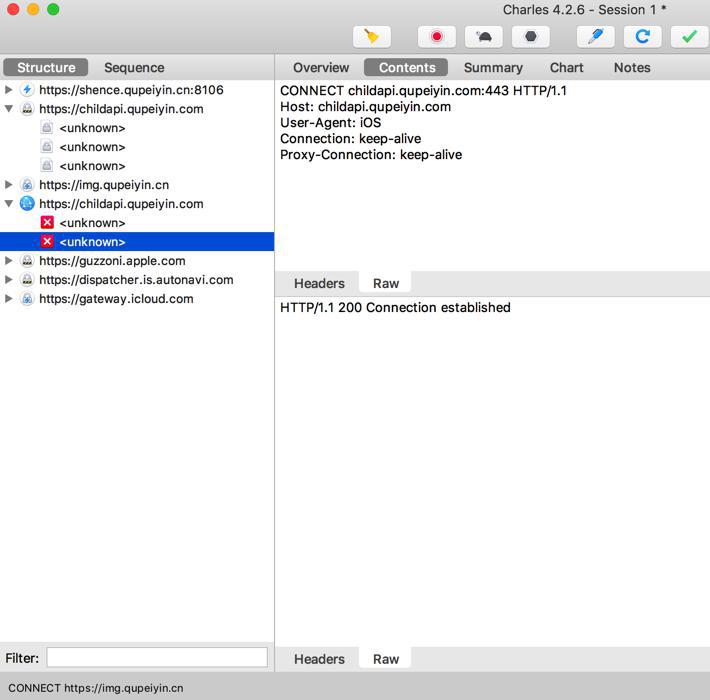Expand the dispatcher.is.autonavi.com node

(9, 280)
